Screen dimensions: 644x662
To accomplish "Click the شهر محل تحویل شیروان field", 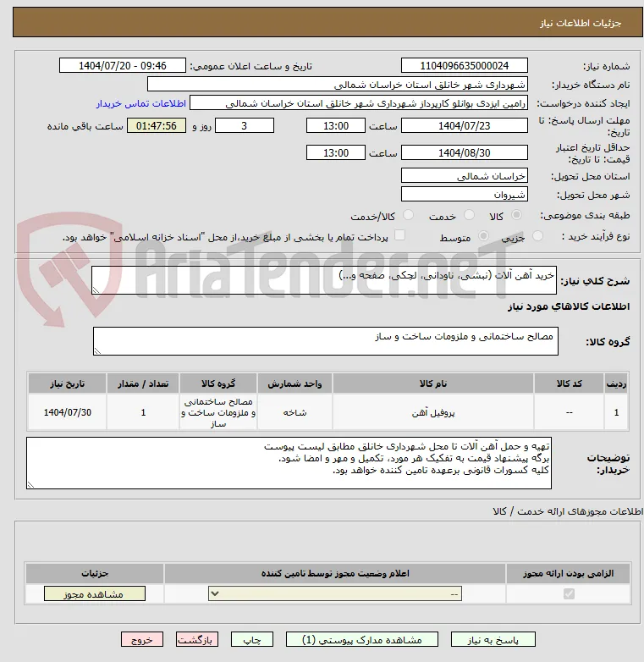I will click(465, 194).
